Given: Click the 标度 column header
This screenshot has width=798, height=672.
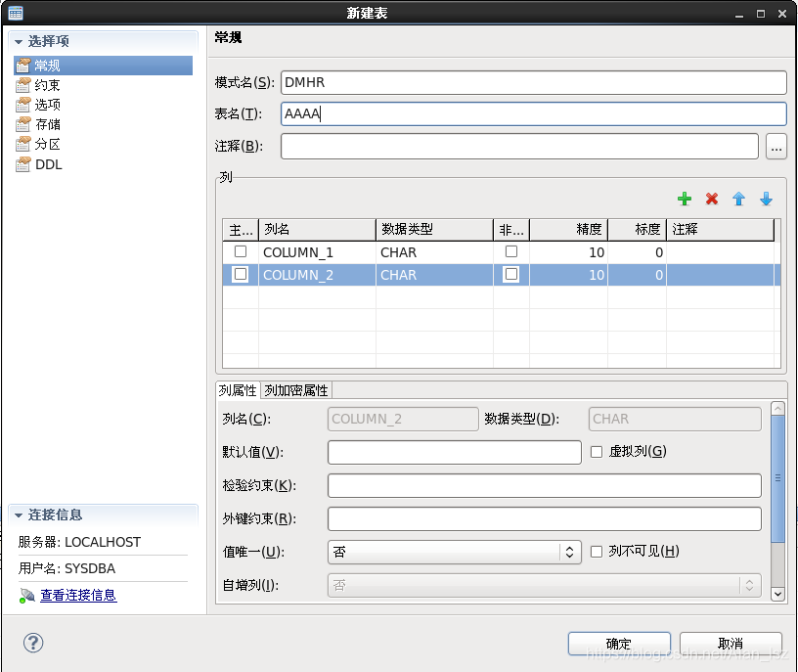Looking at the screenshot, I should (638, 230).
